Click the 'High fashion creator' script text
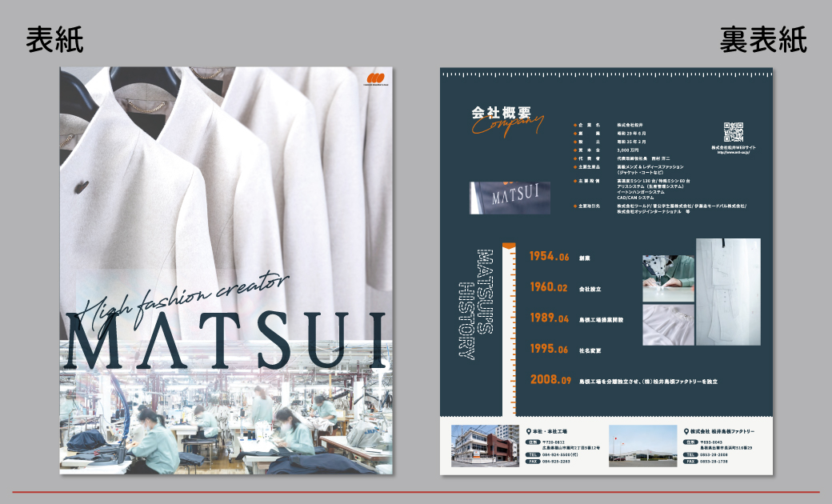The height and width of the screenshot is (504, 832). point(184,301)
